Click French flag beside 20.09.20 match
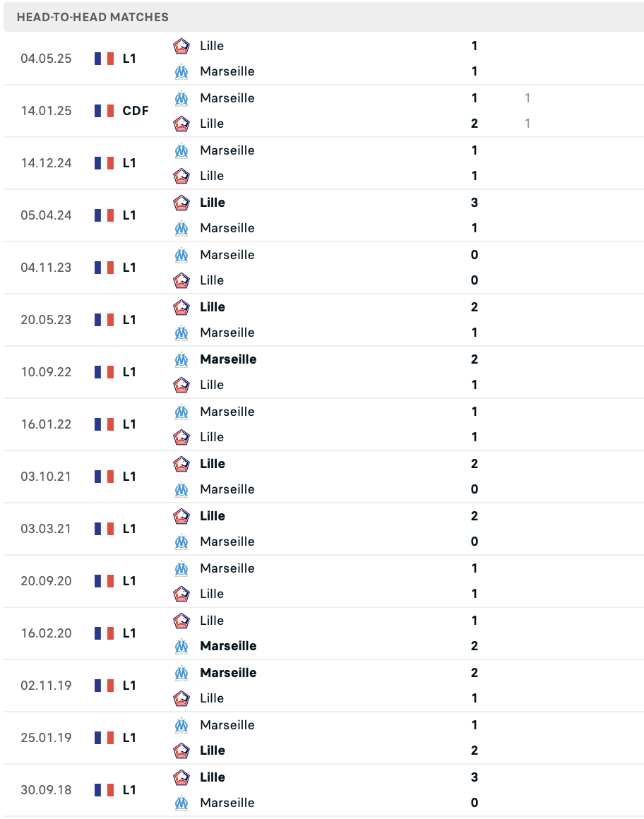 click(105, 581)
